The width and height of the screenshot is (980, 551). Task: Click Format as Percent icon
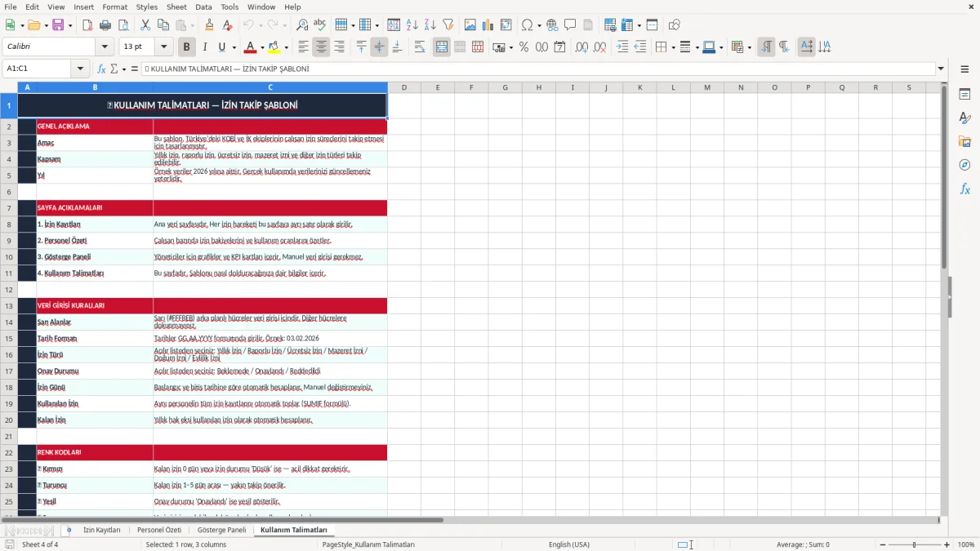point(523,47)
